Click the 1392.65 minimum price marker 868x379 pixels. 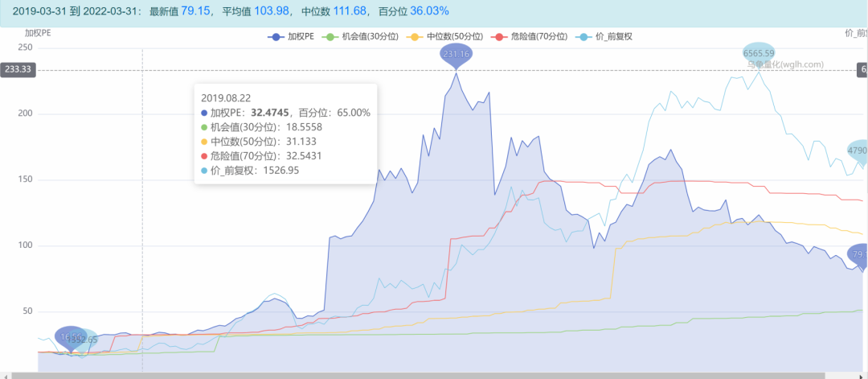tap(83, 340)
